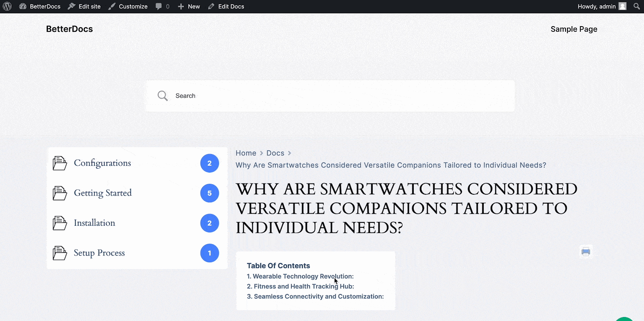Viewport: 644px width, 321px height.
Task: Click the pencil icon beside Edit Docs
Action: tap(211, 6)
